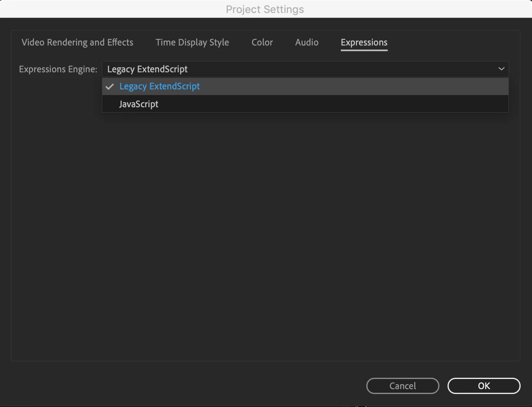Confirm settings with OK button

coord(484,386)
